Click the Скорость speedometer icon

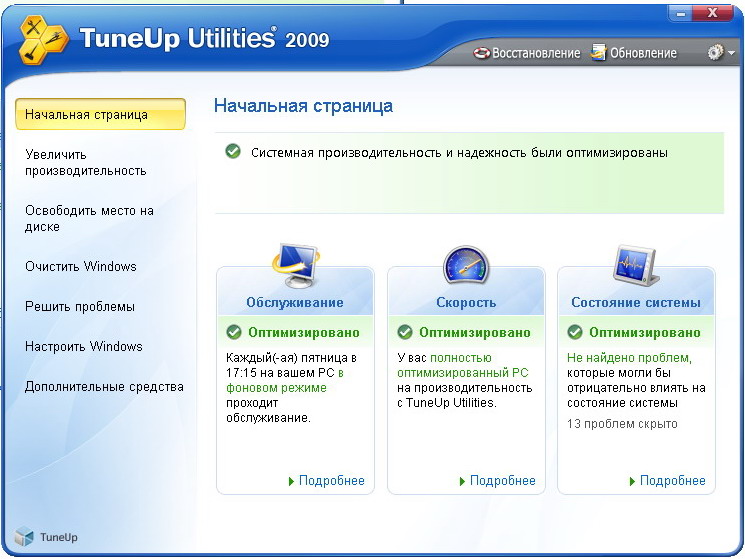pos(466,265)
